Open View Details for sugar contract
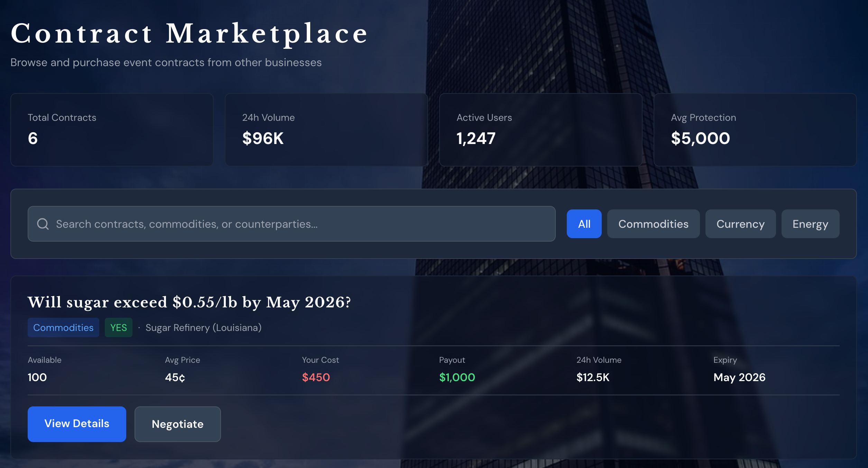This screenshot has height=468, width=868. point(77,424)
